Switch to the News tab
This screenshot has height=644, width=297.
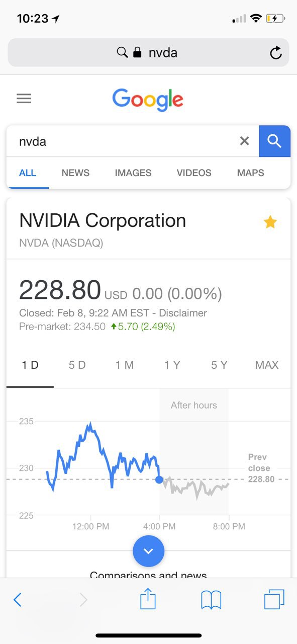(x=75, y=173)
